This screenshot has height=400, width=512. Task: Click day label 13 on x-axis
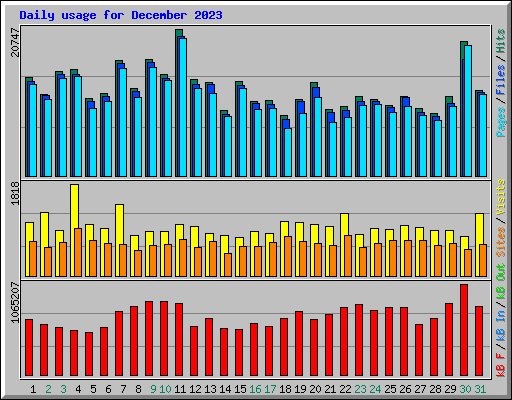[x=210, y=389]
